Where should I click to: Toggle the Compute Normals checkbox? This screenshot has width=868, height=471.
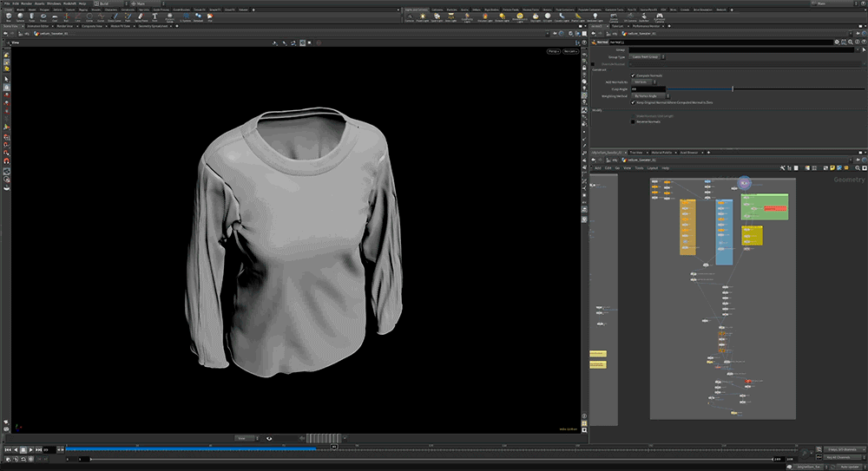[x=633, y=75]
